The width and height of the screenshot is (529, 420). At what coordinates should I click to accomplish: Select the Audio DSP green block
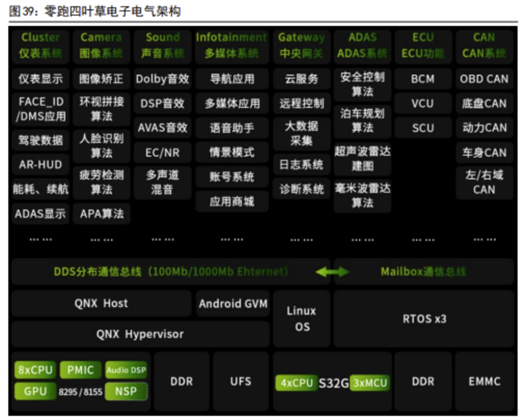(126, 370)
